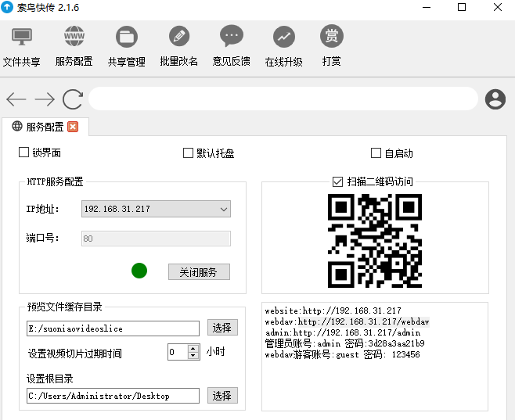Open the user account profile icon
The image size is (515, 420).
tap(495, 99)
